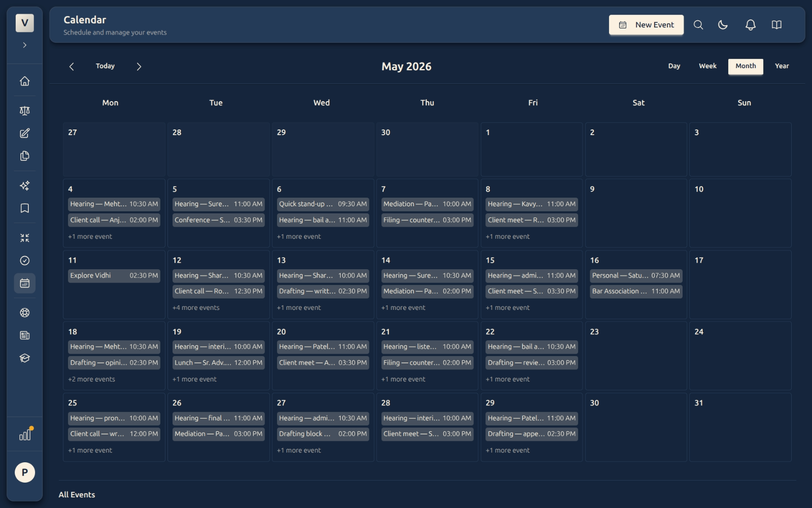Select the calendar icon in sidebar
The image size is (812, 508).
pos(24,283)
